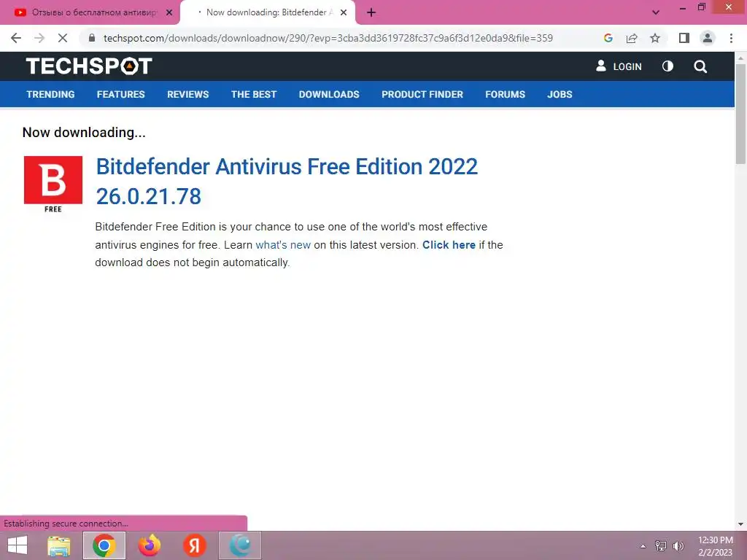Open Bitdefender Antivirus Free Edition title link
The image size is (747, 560).
tap(286, 181)
